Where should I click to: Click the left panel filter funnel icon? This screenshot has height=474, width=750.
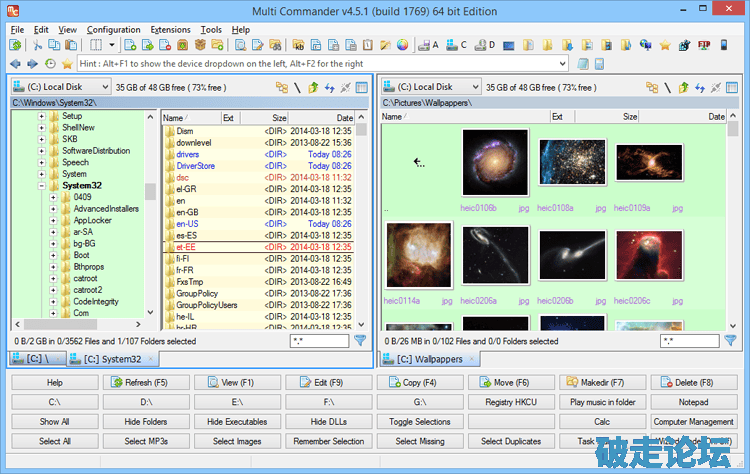click(360, 341)
